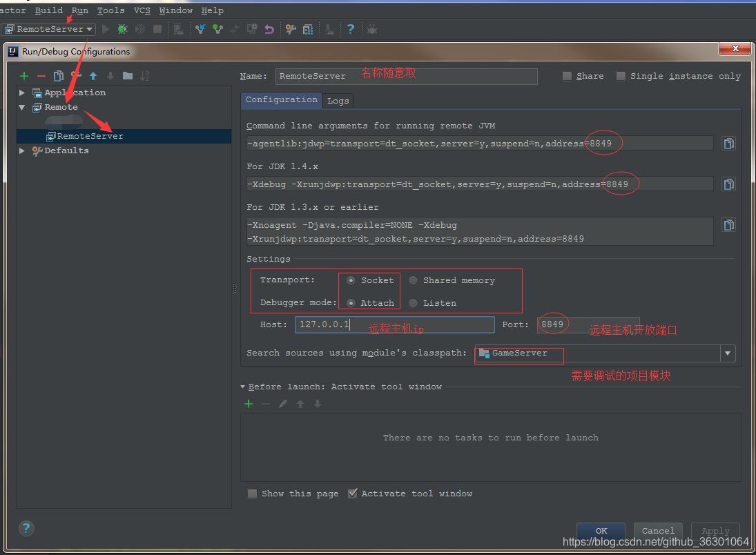This screenshot has height=555, width=756.
Task: Remove configuration with red minus icon
Action: point(41,76)
